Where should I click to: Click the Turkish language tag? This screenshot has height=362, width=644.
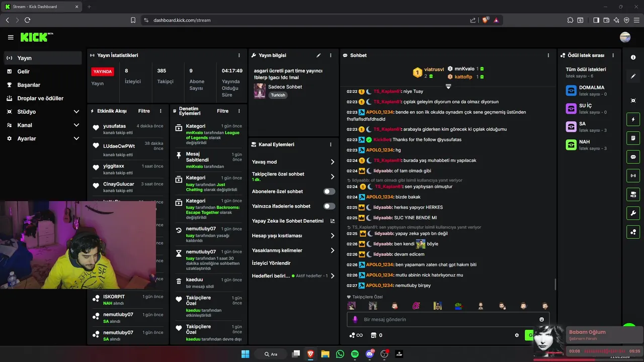pos(278,95)
